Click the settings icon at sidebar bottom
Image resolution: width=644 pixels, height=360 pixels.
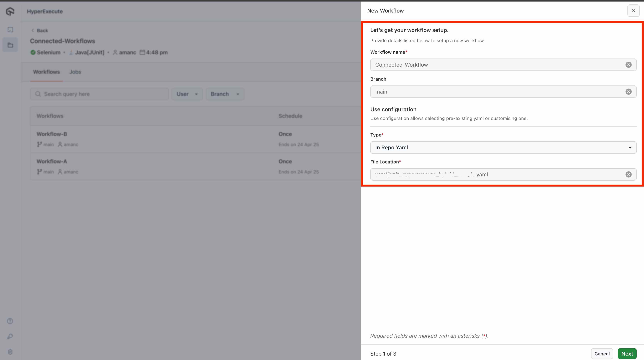coord(10,352)
